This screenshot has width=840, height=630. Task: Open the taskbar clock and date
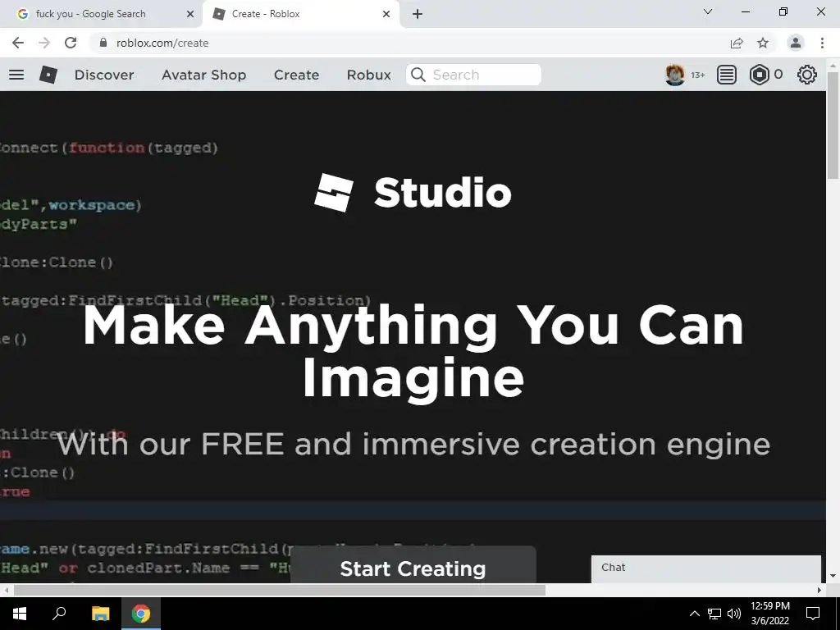tap(769, 614)
